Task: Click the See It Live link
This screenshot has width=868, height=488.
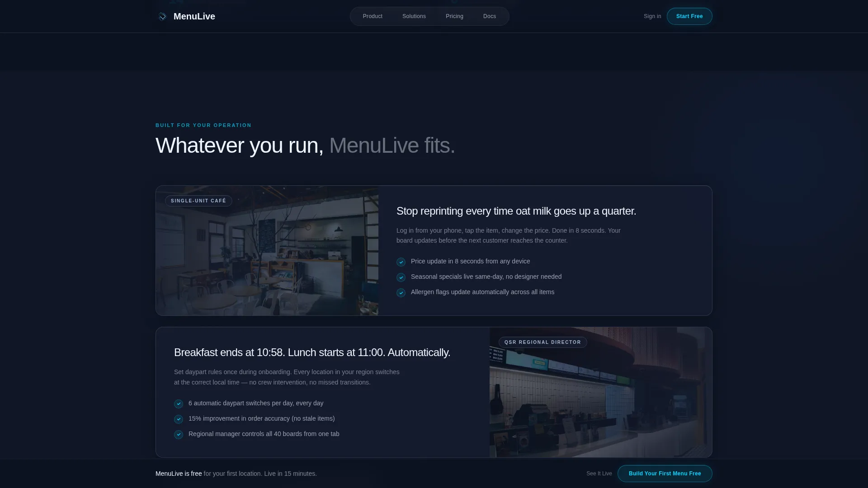Action: click(599, 474)
